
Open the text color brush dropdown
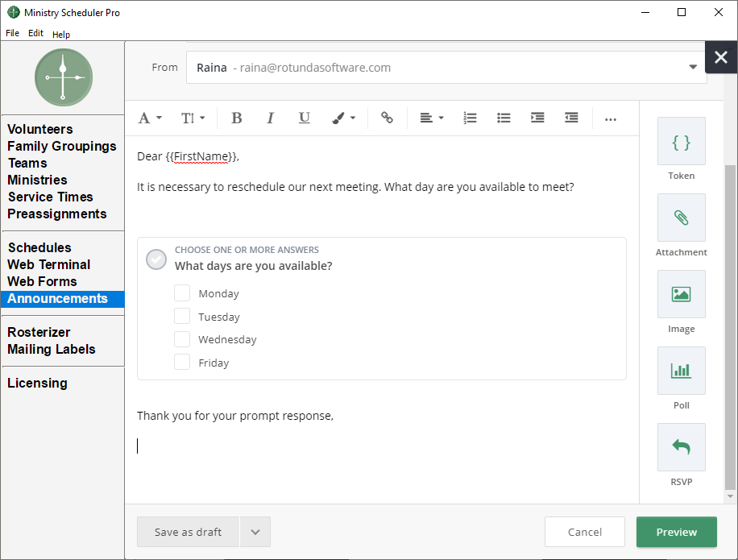tap(343, 118)
